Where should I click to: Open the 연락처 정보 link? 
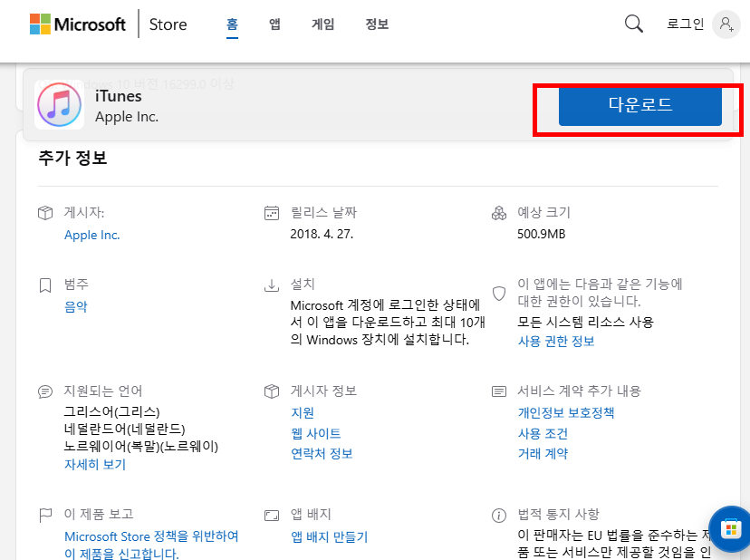tap(322, 454)
